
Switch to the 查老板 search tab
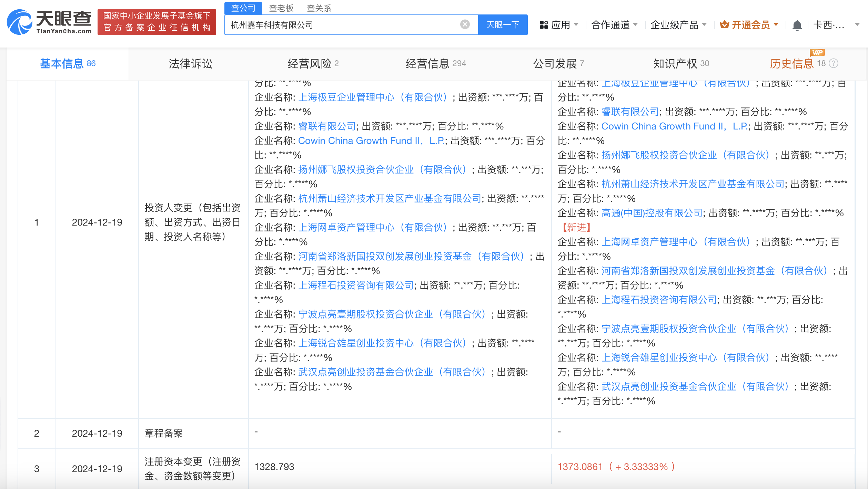281,8
